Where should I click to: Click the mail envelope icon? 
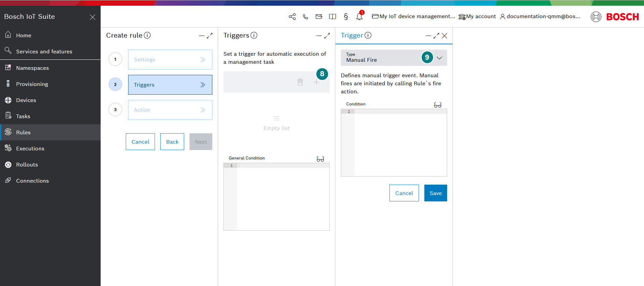(319, 16)
